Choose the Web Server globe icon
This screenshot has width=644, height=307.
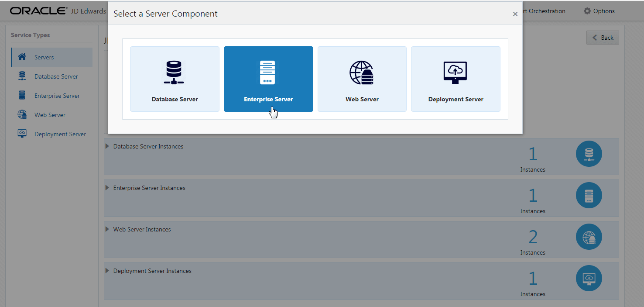tap(362, 72)
